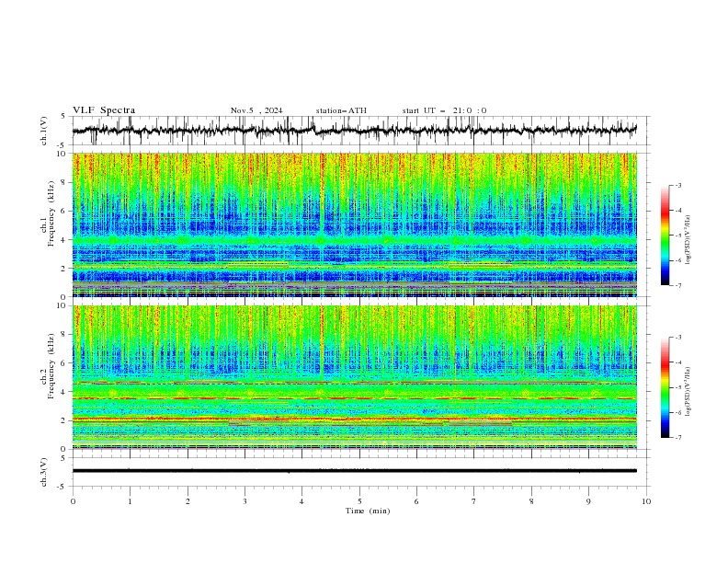
Task: Click inside the ch.2 spectrogram panel
Action: (x=354, y=377)
